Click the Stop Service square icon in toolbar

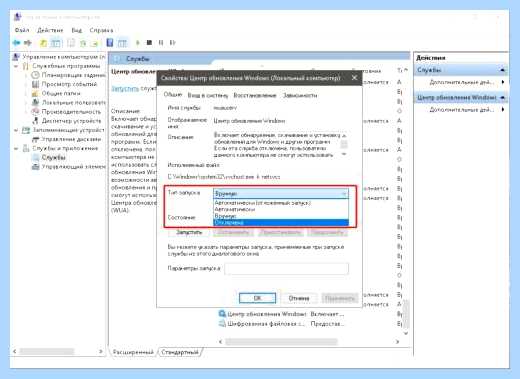(149, 43)
